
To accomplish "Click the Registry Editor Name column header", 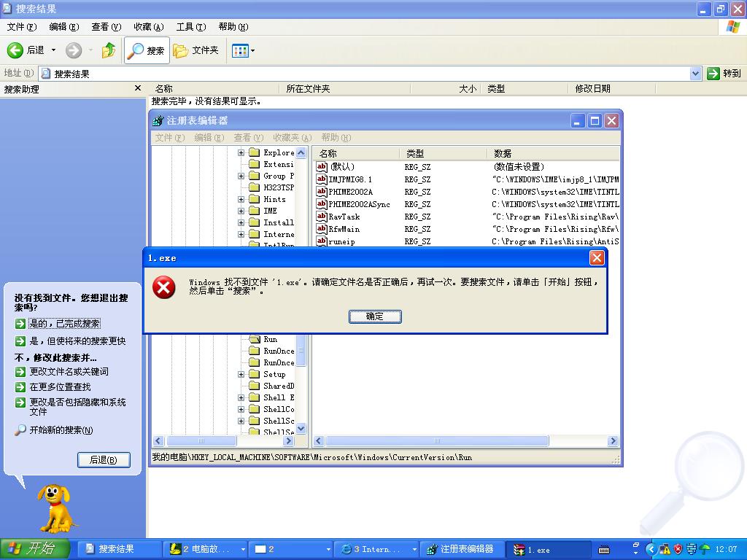I will coord(356,153).
